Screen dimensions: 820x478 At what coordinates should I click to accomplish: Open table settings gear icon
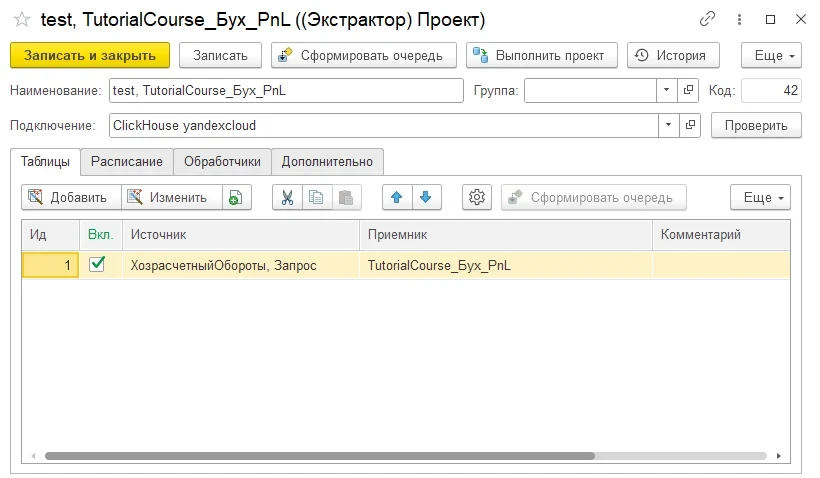pos(477,197)
